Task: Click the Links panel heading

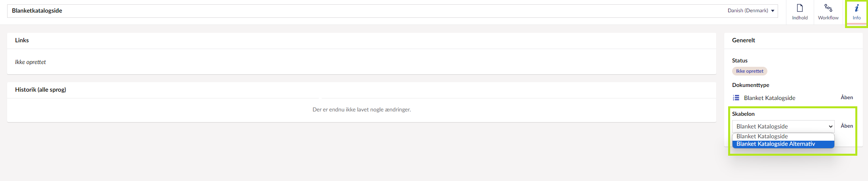Action: [22, 40]
